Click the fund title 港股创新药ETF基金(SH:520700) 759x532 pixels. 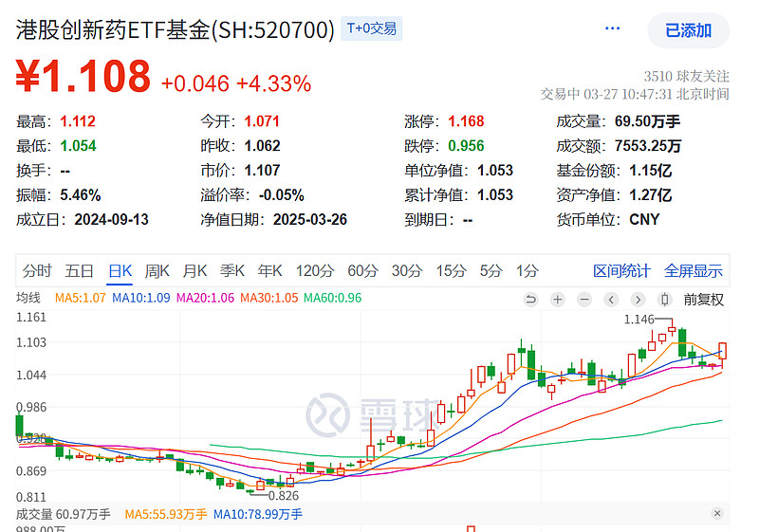click(176, 29)
